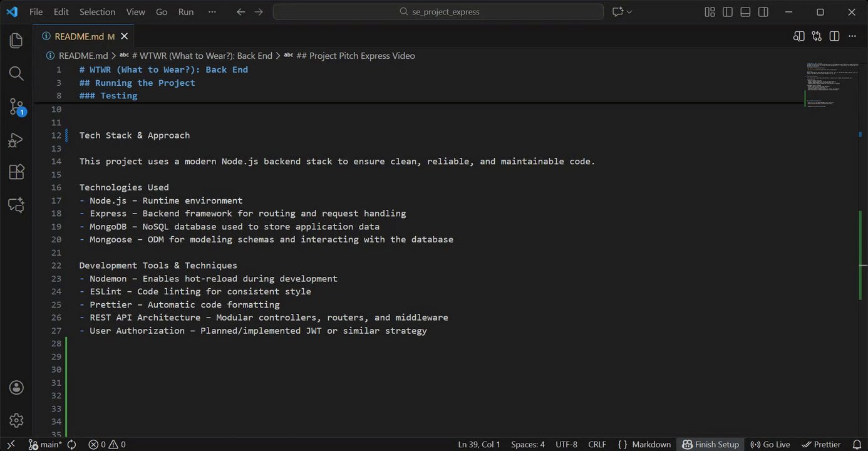The width and height of the screenshot is (868, 451).
Task: Change the UTF-8 encoding
Action: pos(567,444)
